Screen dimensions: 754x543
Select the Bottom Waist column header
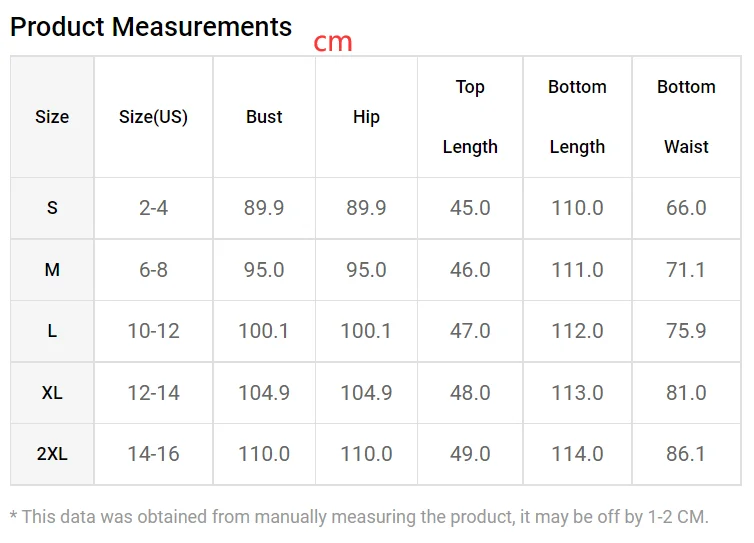686,117
